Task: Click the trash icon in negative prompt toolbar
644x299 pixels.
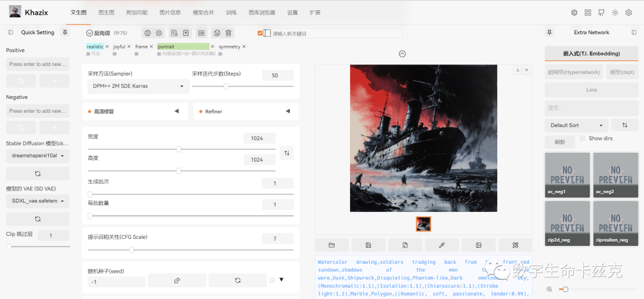Action: pyautogui.click(x=228, y=33)
